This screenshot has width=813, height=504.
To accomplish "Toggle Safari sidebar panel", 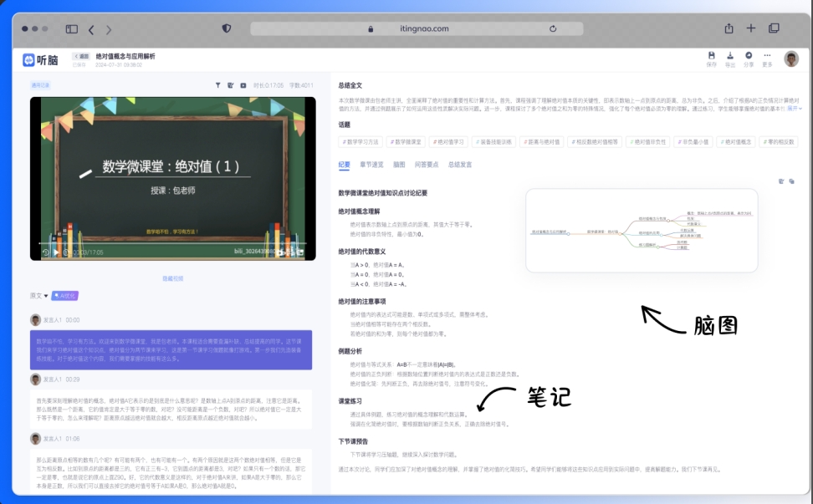I will (x=72, y=28).
